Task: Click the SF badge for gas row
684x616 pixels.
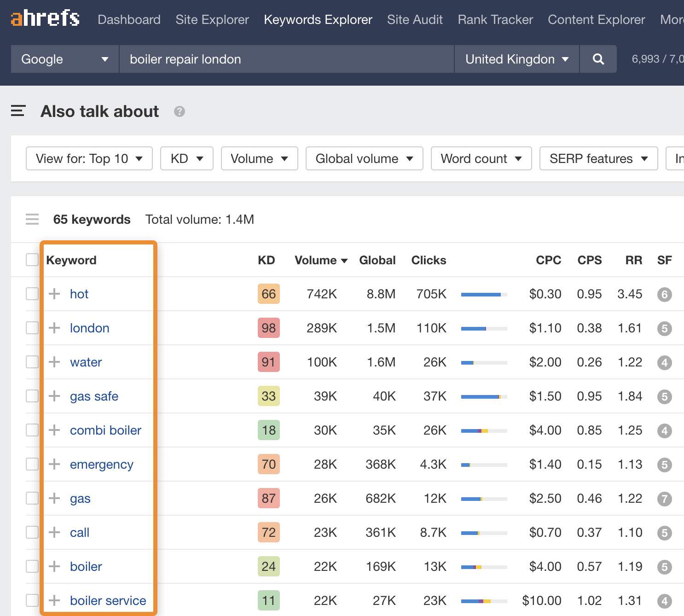Action: click(664, 499)
